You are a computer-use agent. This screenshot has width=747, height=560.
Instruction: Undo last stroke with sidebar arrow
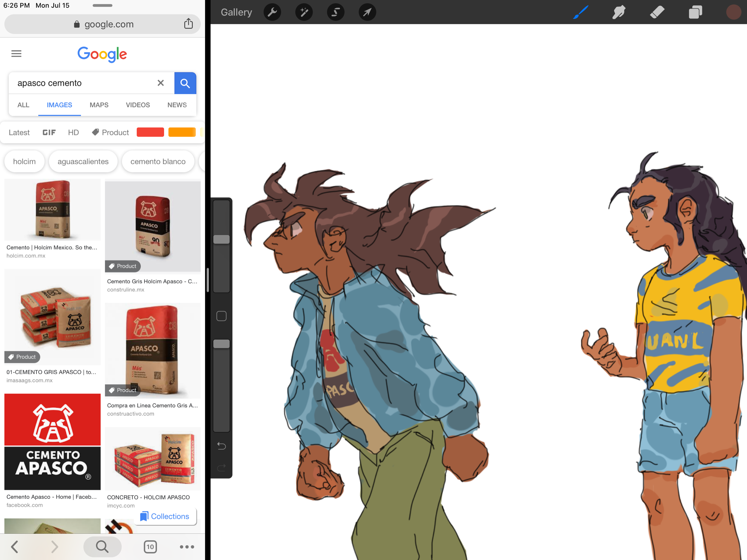[221, 446]
